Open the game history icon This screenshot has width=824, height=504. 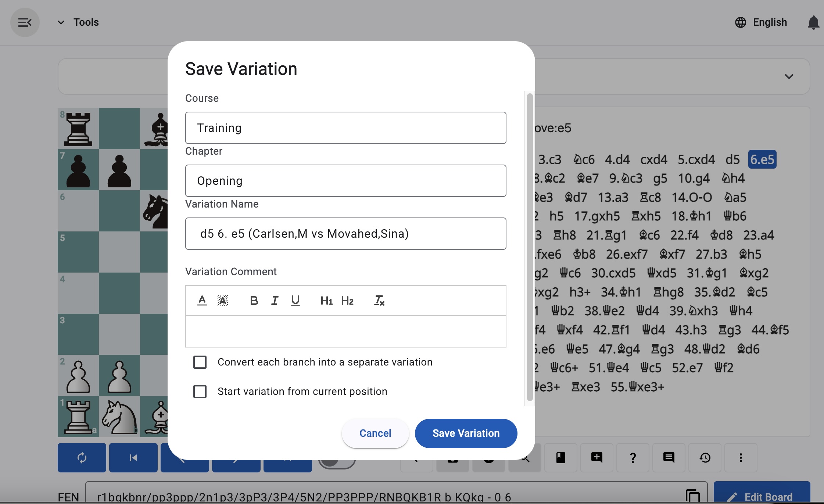pos(705,457)
